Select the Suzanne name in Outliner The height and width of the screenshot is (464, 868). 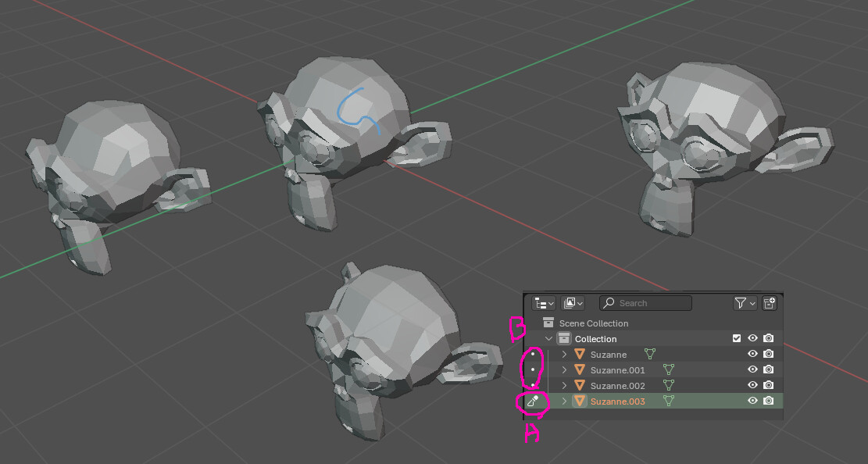coord(609,355)
